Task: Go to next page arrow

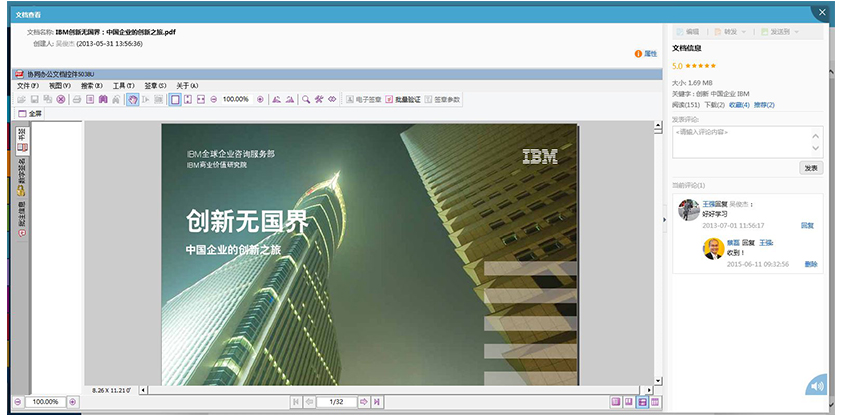Action: click(364, 402)
